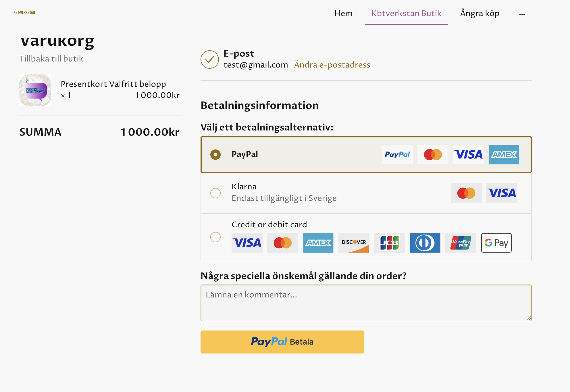Select the PayPal radio button
The width and height of the screenshot is (570, 392).
click(215, 155)
